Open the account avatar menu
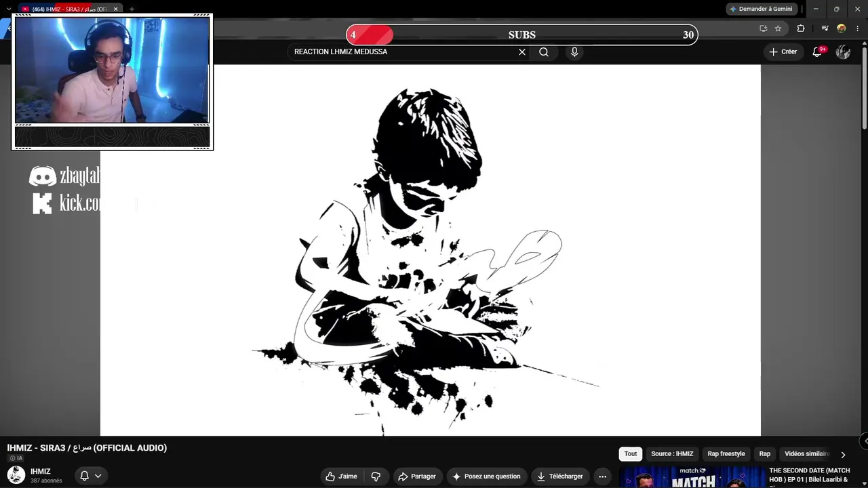The image size is (868, 488). tap(843, 52)
